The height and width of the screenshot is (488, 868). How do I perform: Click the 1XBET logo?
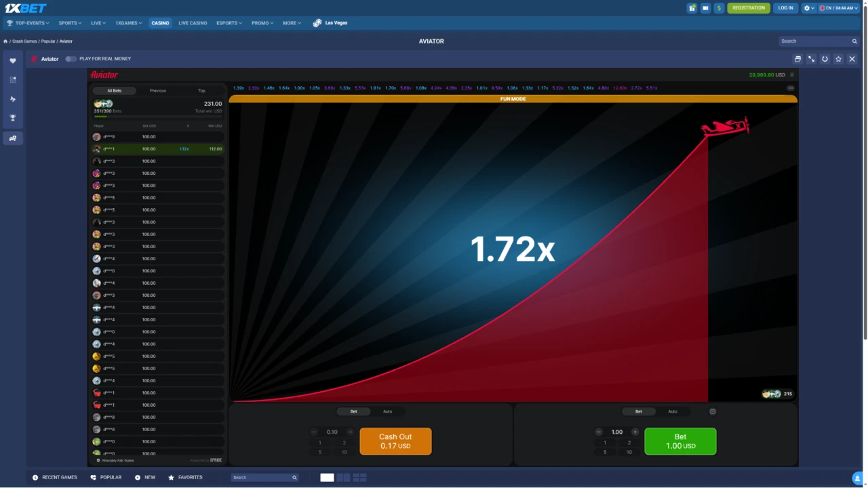26,8
